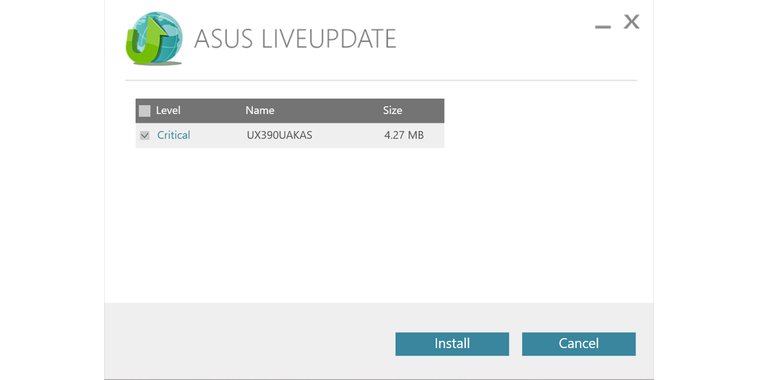Sort by the Name column header

260,111
